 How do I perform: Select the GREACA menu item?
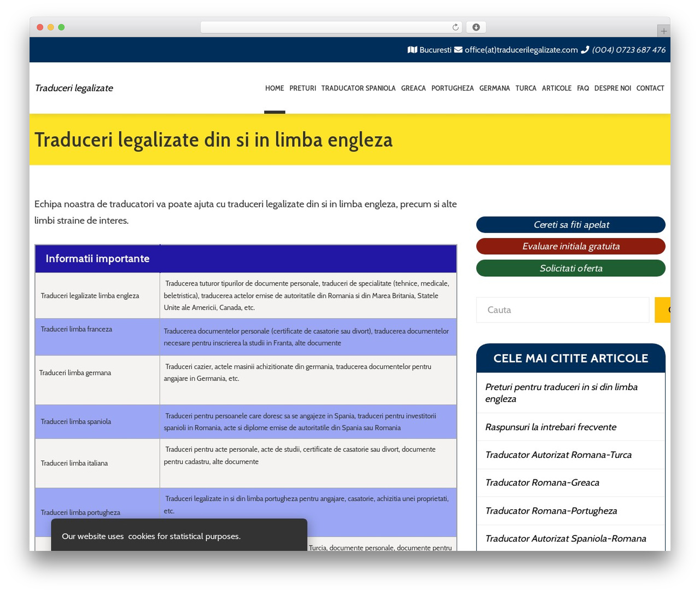[x=413, y=88]
